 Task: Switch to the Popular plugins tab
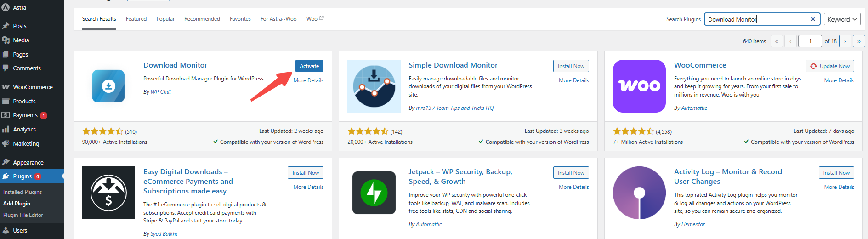point(165,19)
